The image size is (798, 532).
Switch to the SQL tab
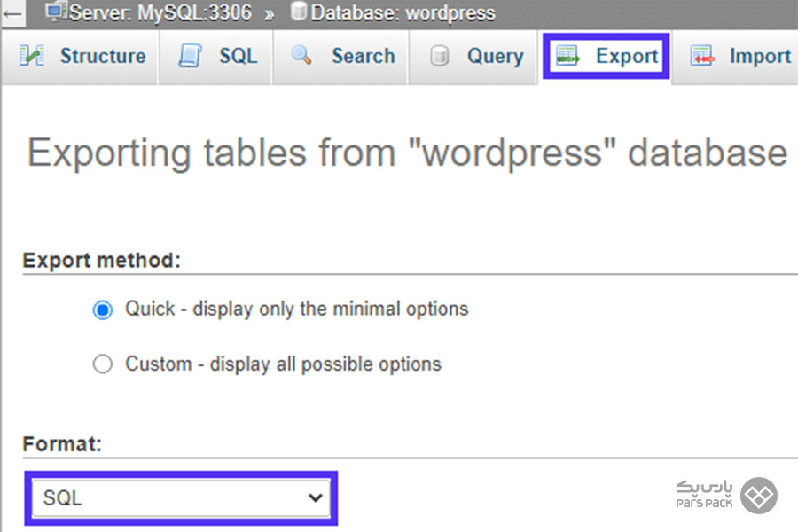click(x=216, y=57)
